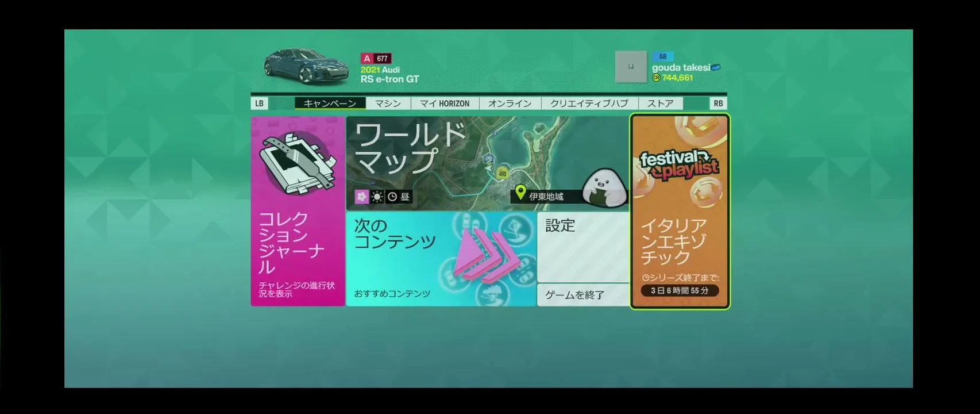
Task: Open the 次のコンテンツ tile
Action: coord(441,259)
